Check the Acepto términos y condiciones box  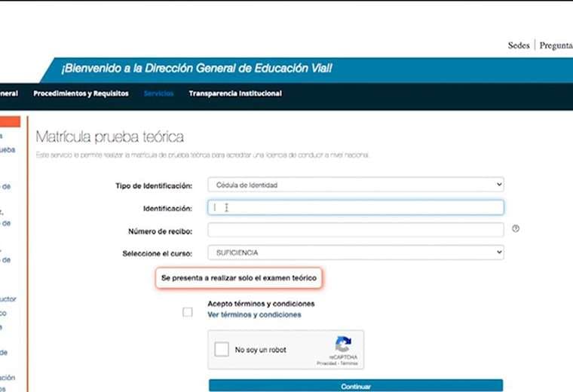(x=188, y=312)
